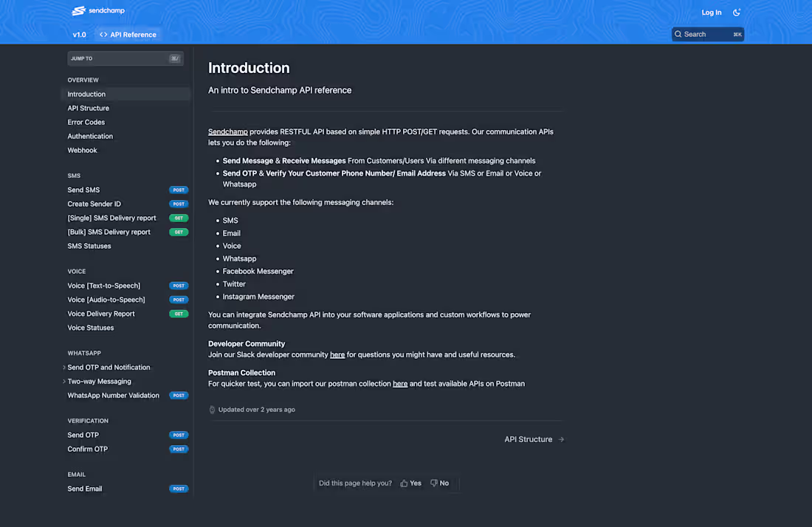The width and height of the screenshot is (812, 527).
Task: Click the magnifier icon in the search bar
Action: point(678,34)
